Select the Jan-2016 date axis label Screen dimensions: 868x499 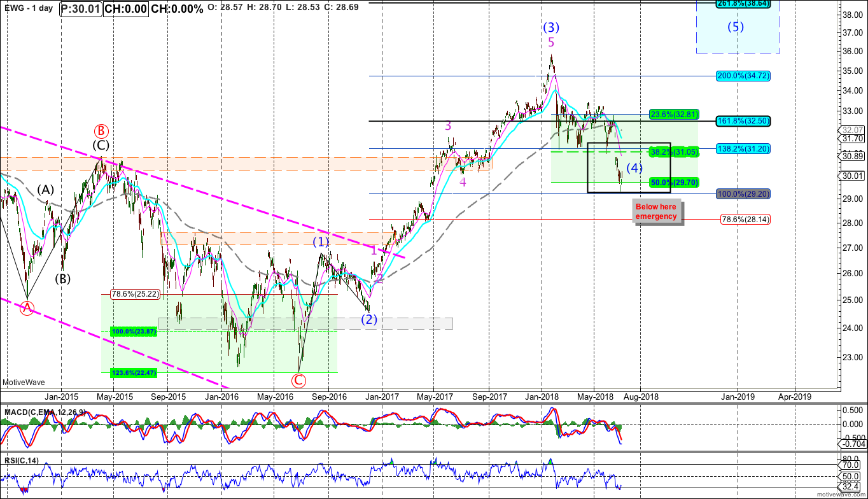point(222,396)
